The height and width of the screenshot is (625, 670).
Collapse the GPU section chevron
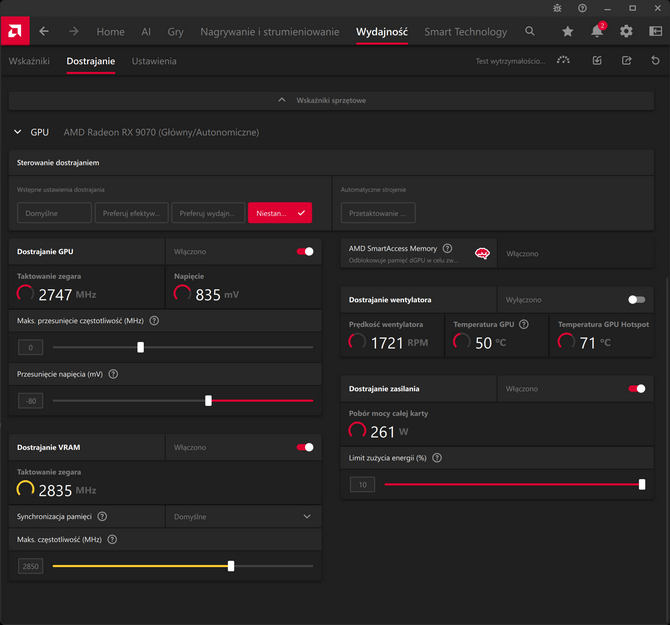18,132
